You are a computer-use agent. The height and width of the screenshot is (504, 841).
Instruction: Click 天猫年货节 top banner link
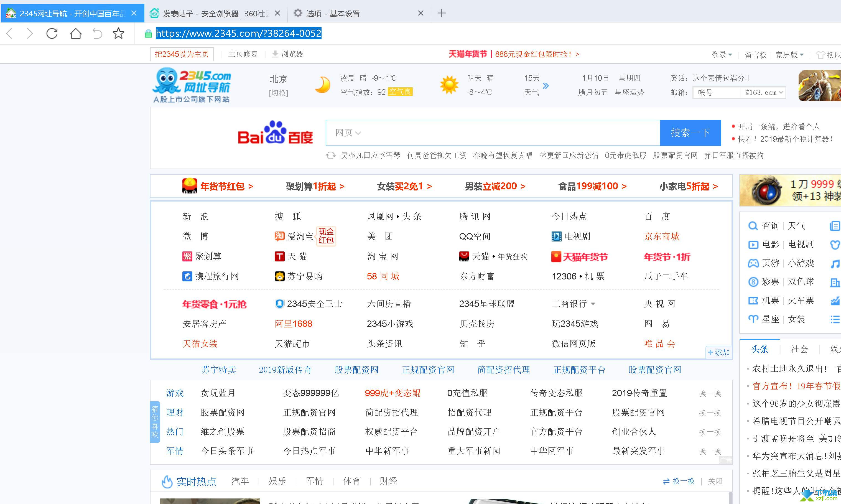[514, 54]
